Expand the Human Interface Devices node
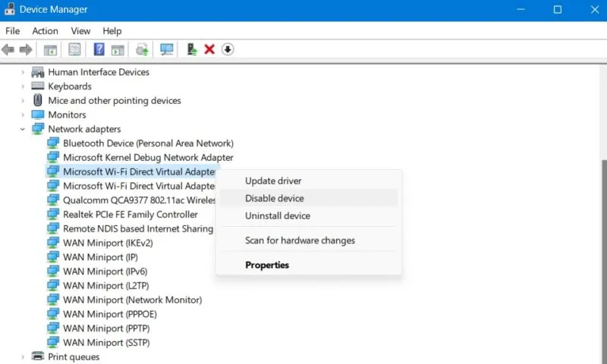The image size is (607, 364). click(23, 73)
